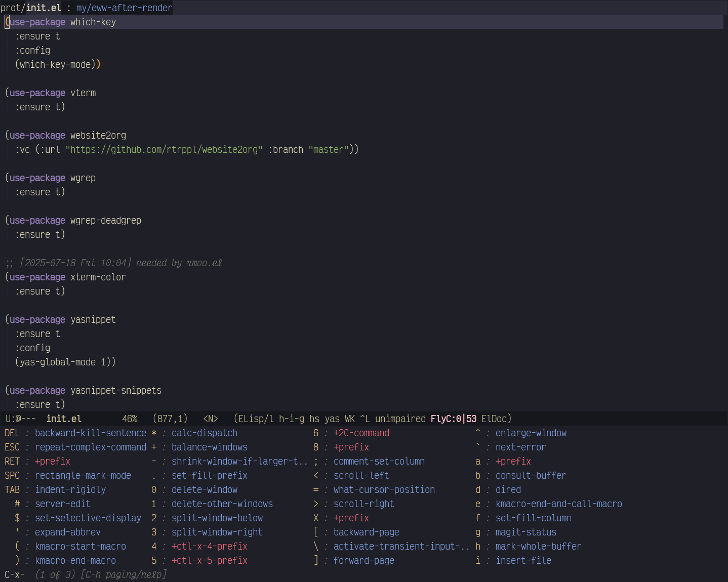
Task: Select repeat-complex-command entry
Action: [91, 447]
